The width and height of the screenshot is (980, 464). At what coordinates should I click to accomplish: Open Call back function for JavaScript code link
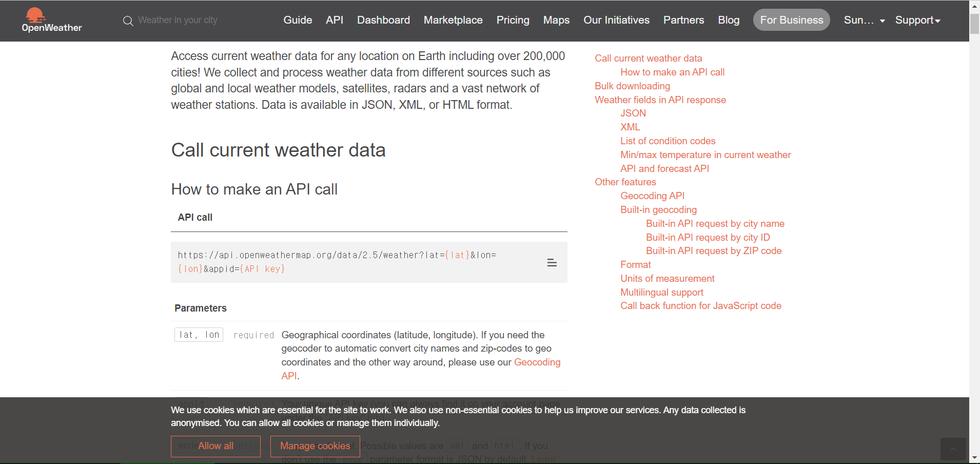coord(700,306)
